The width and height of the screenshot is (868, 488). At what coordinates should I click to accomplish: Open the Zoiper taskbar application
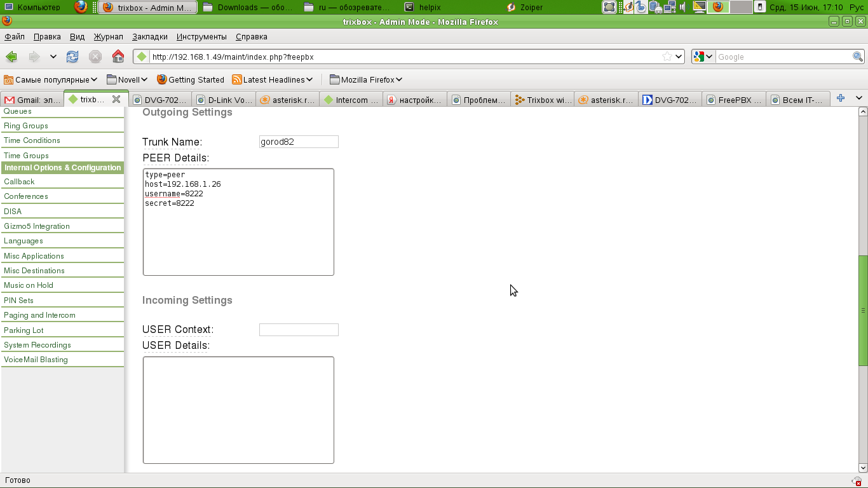pos(525,8)
